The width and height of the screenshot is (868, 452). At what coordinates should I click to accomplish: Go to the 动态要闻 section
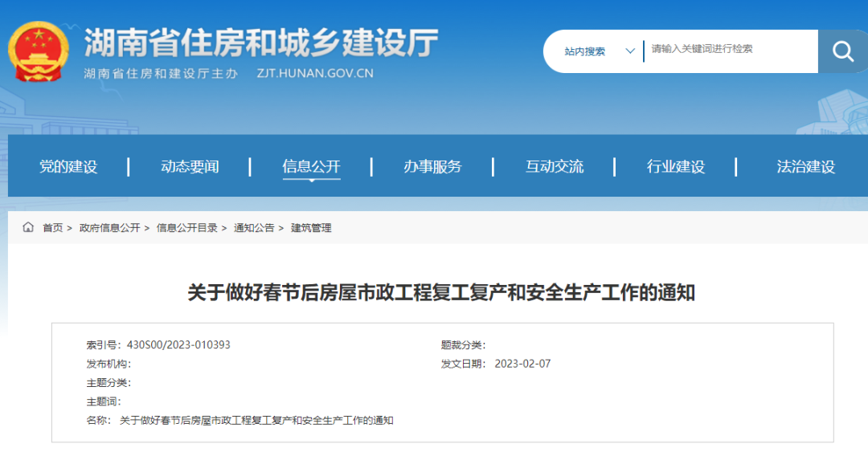click(190, 167)
